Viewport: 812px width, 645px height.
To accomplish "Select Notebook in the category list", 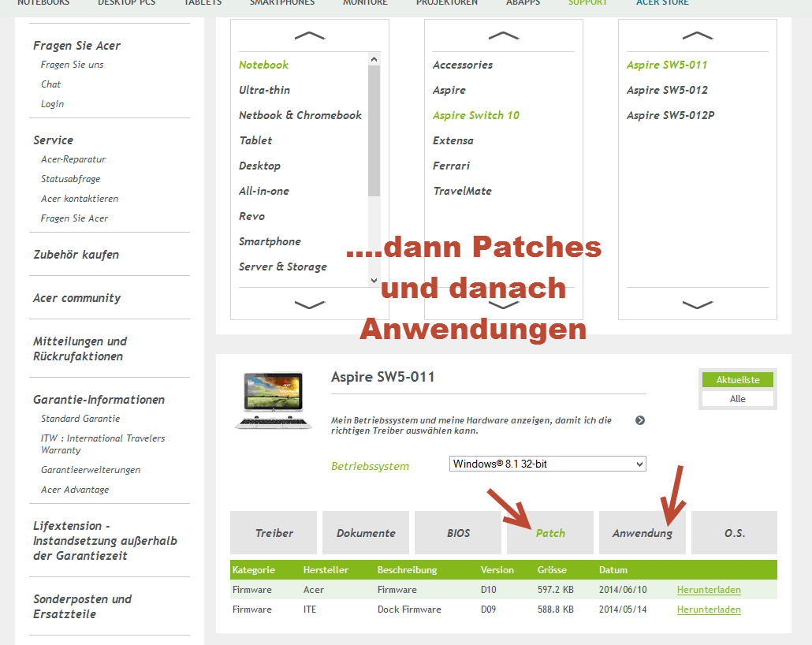I will [x=263, y=65].
